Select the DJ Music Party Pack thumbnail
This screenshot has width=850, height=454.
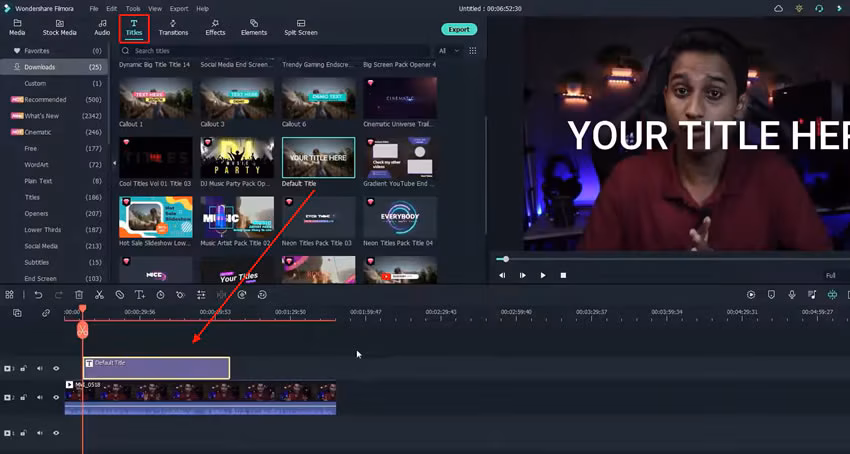click(237, 157)
